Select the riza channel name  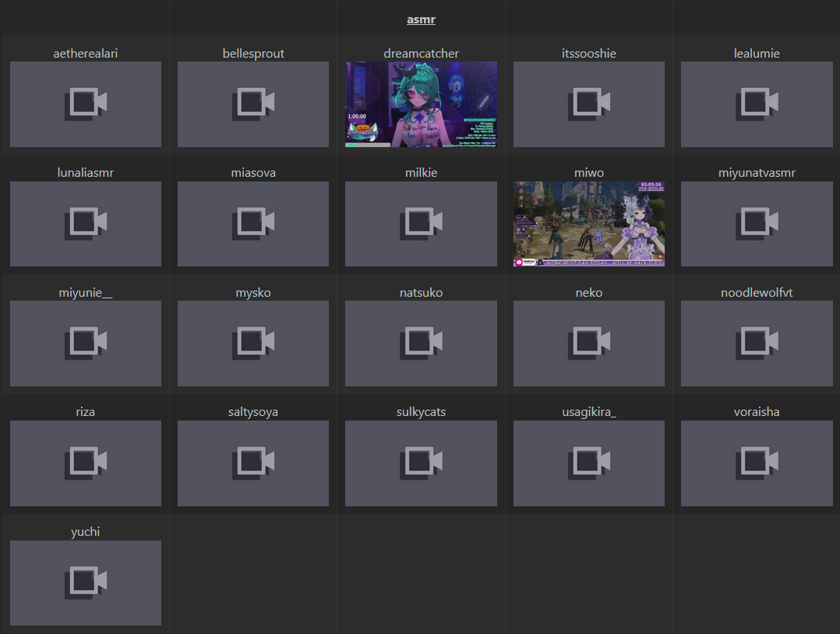[x=85, y=412]
